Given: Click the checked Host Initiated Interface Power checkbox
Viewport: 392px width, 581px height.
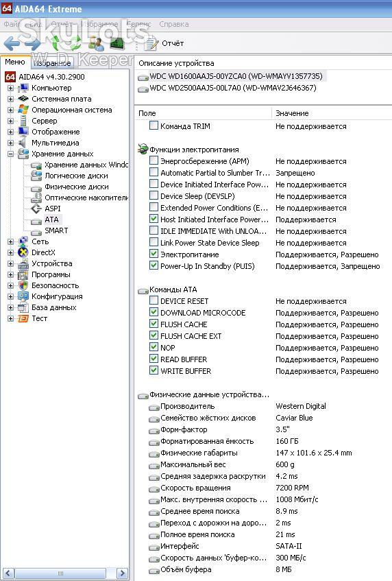Looking at the screenshot, I should coord(154,219).
